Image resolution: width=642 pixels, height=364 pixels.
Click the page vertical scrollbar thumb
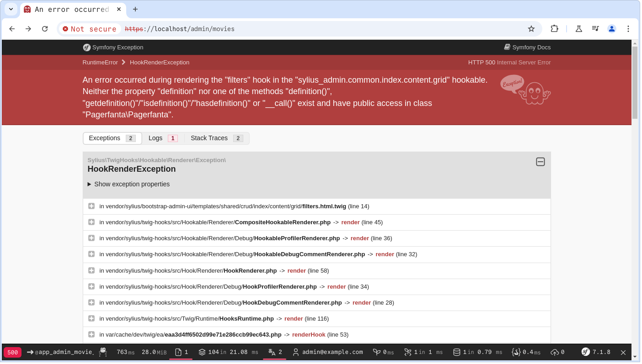click(635, 82)
